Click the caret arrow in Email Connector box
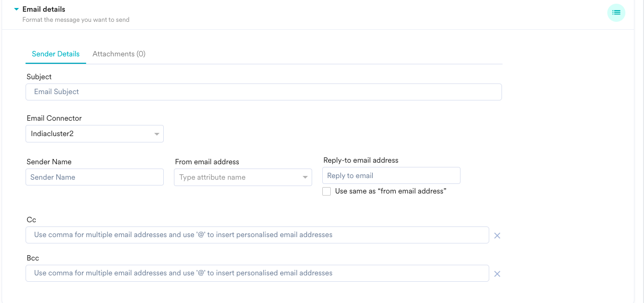Viewport: 644px width, 303px height. (157, 134)
